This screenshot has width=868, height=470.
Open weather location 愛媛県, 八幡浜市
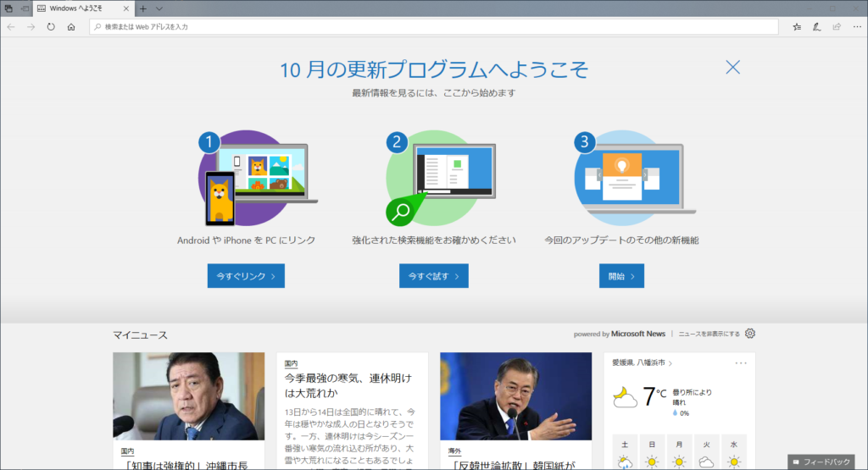click(x=642, y=362)
